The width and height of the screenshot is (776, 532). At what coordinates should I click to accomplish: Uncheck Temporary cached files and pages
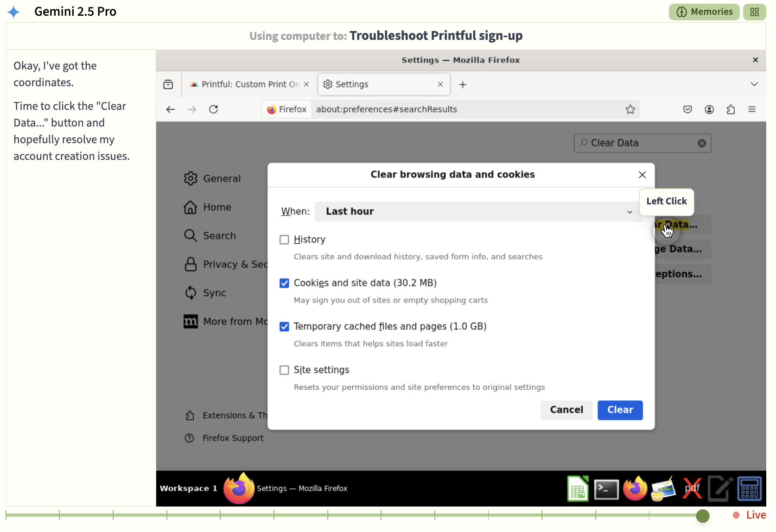284,327
